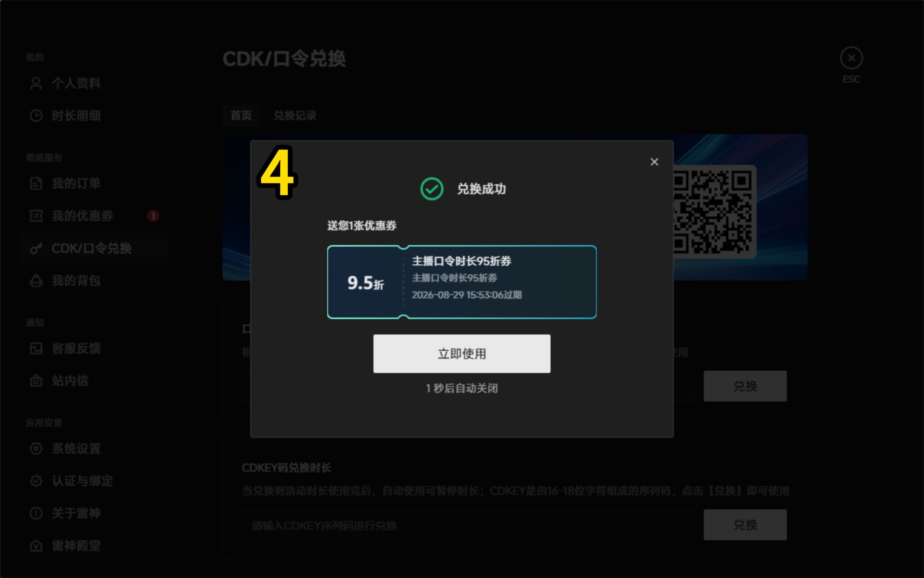924x578 pixels.
Task: Open 系统设置 in the sidebar
Action: (93, 449)
